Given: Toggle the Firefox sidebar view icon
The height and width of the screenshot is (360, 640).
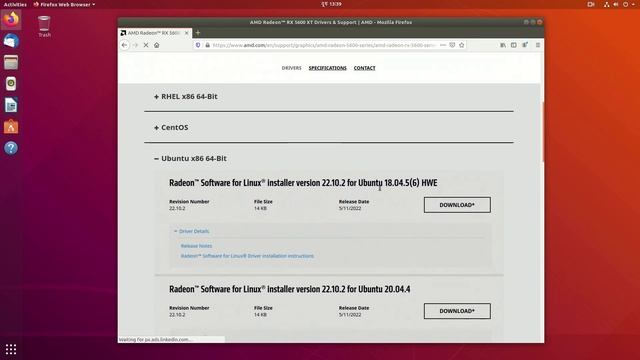Looking at the screenshot, I should [514, 45].
